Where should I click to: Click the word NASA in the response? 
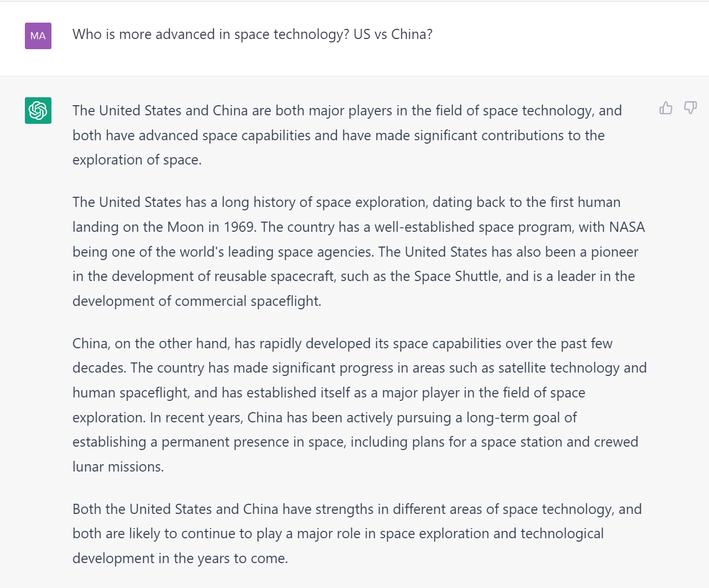(x=626, y=227)
